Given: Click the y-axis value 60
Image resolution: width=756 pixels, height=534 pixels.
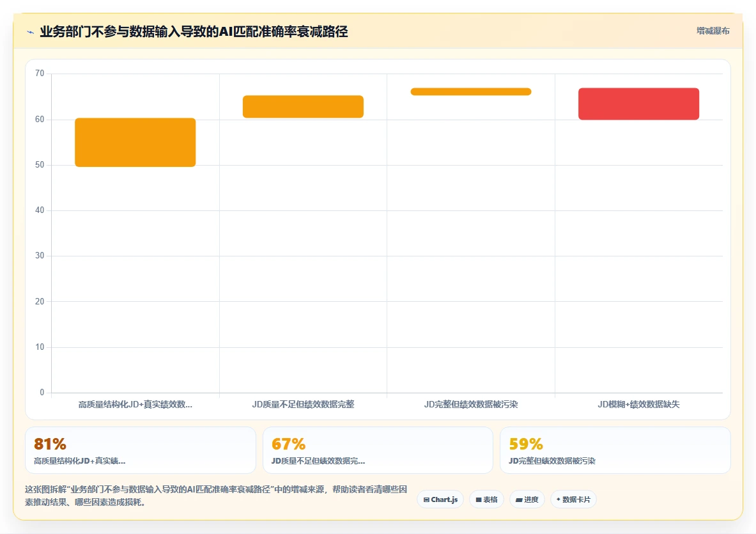Looking at the screenshot, I should [40, 119].
